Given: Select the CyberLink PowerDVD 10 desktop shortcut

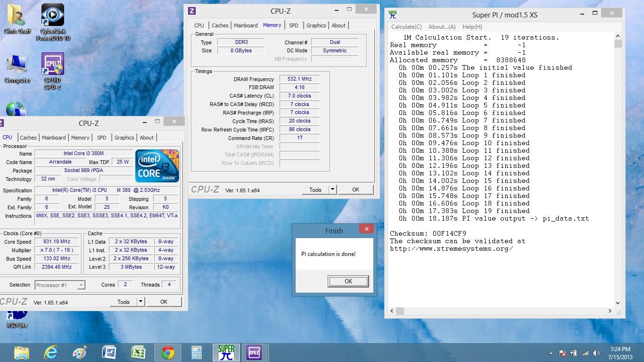Looking at the screenshot, I should pos(53,22).
